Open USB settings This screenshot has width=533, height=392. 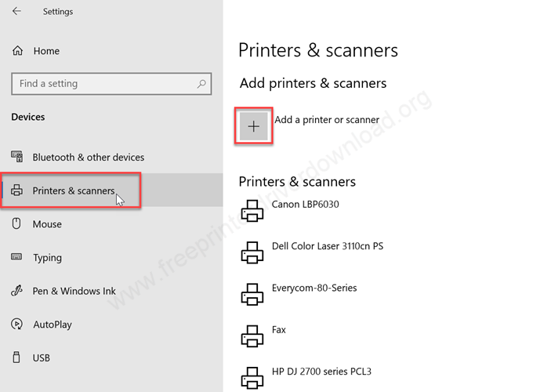click(41, 358)
